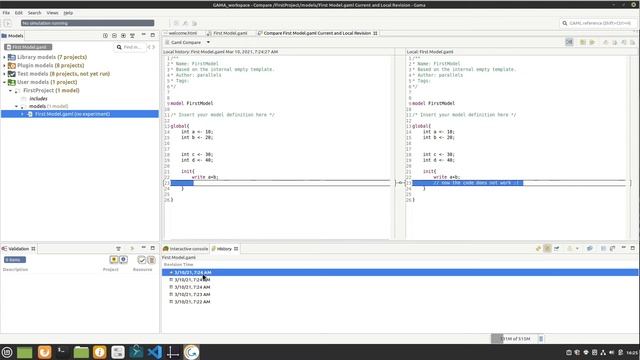The image size is (640, 360).
Task: Open the file manager folder in taskbar
Action: [x=81, y=352]
